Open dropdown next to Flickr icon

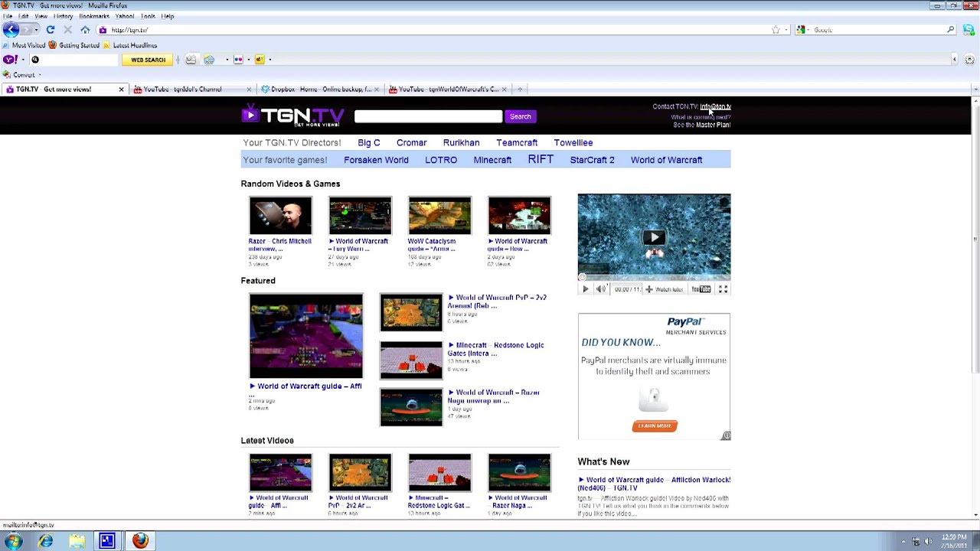pyautogui.click(x=248, y=60)
